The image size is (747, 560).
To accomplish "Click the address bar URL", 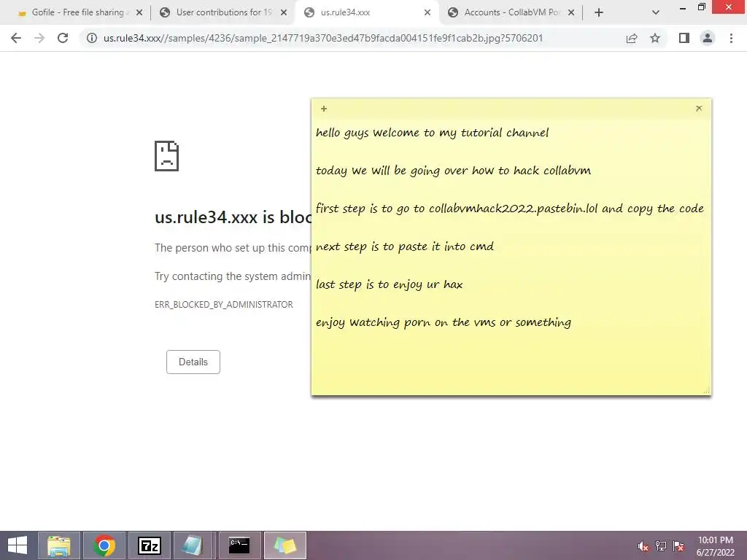I will pyautogui.click(x=323, y=38).
